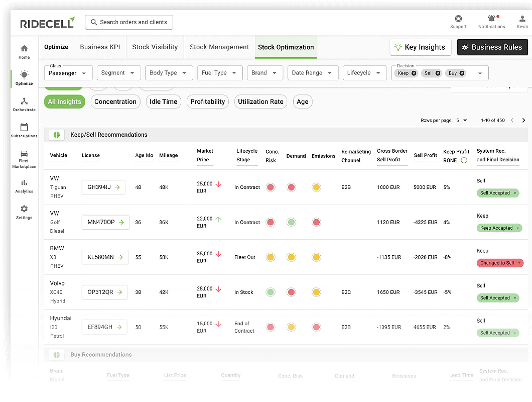The width and height of the screenshot is (532, 402).
Task: Sort by Lifecycle Stage column
Action: click(247, 155)
